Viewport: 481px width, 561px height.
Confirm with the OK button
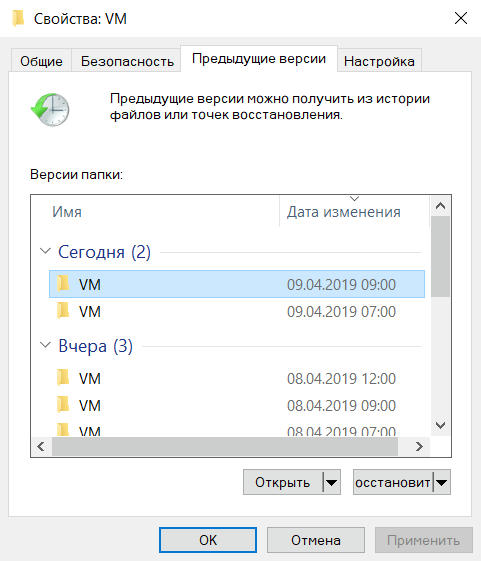click(x=208, y=540)
